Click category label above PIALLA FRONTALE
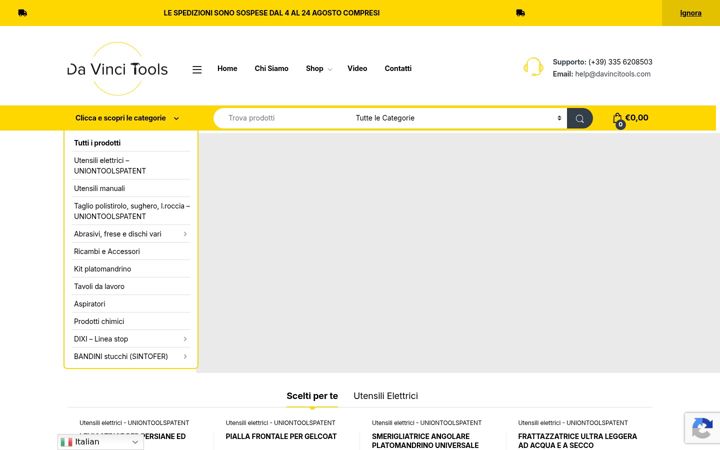Viewport: 720px width, 450px height. 281,422
